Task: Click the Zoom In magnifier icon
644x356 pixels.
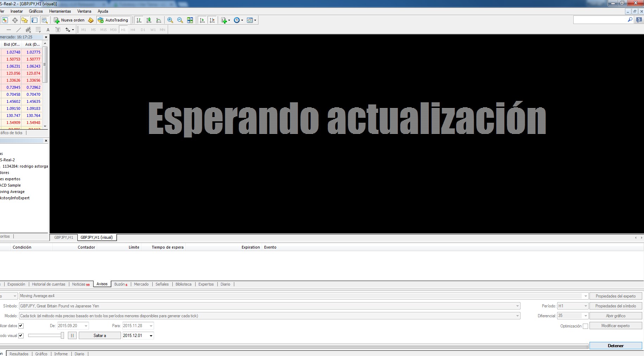Action: pos(170,20)
